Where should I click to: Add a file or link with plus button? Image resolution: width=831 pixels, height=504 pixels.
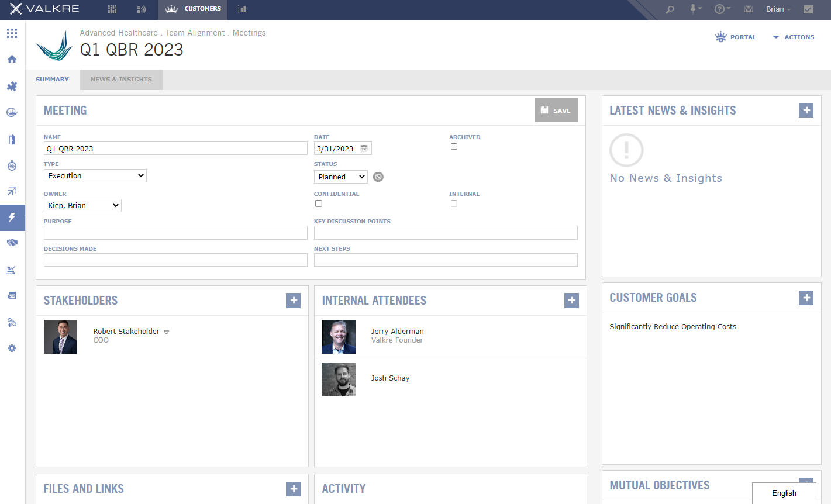tap(294, 489)
